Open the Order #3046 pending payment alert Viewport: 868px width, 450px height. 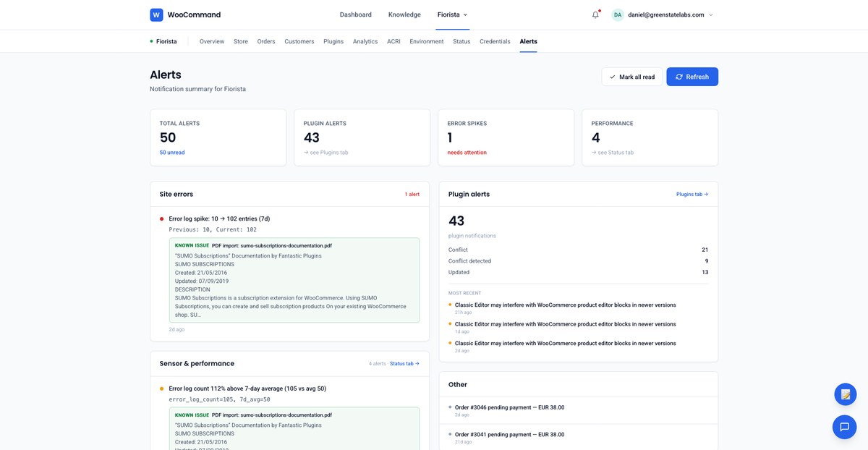tap(509, 407)
